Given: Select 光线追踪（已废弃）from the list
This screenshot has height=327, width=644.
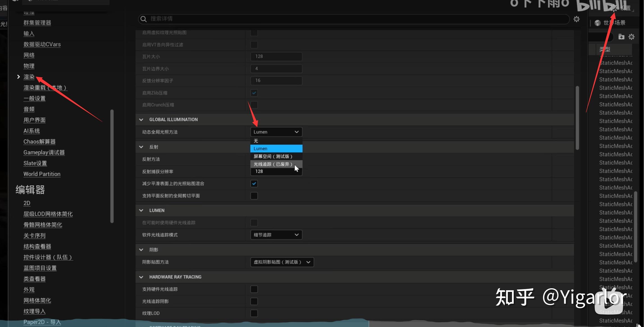Looking at the screenshot, I should coord(273,164).
